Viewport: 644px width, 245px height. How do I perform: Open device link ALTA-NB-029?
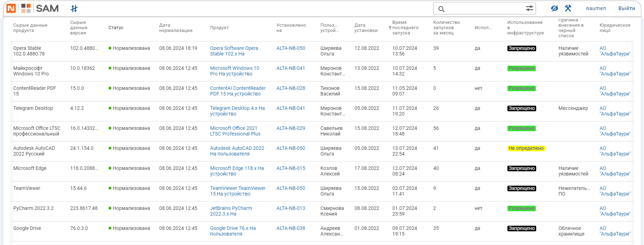click(x=291, y=128)
